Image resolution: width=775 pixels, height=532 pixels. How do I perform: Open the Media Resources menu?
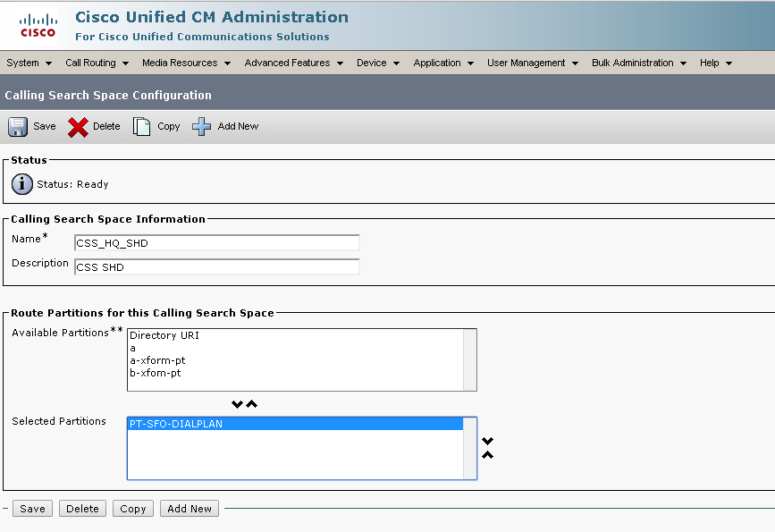pyautogui.click(x=186, y=63)
